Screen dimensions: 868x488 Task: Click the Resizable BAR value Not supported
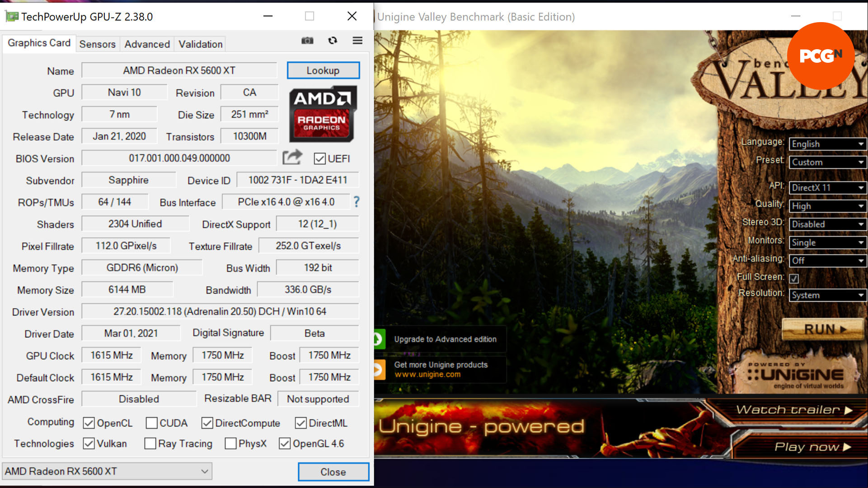(318, 399)
